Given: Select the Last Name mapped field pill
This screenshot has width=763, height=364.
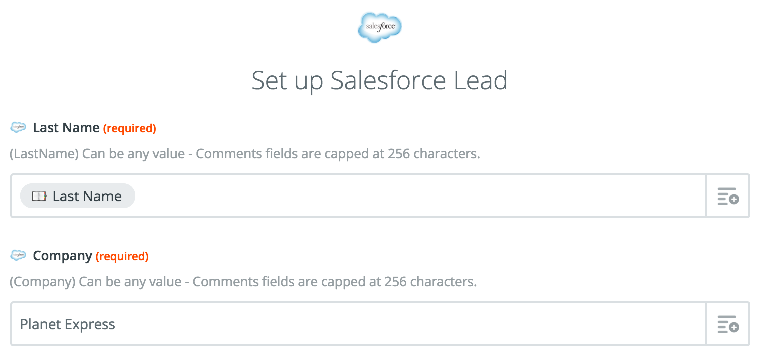Looking at the screenshot, I should click(77, 196).
